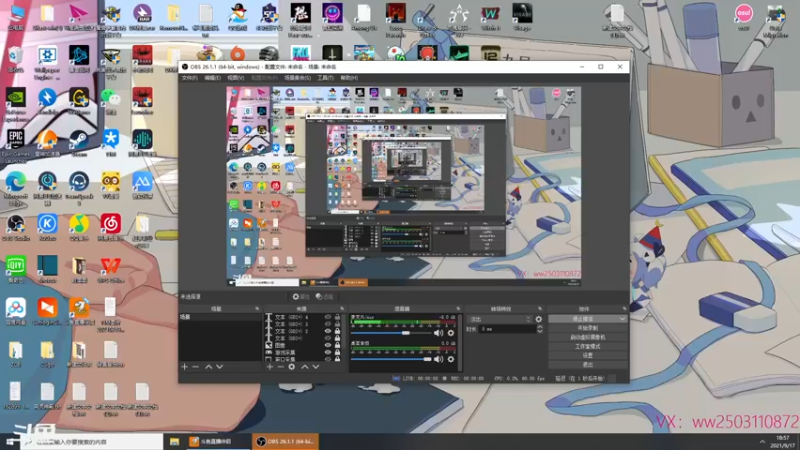Image resolution: width=800 pixels, height=450 pixels.
Task: Open the 帮助(H) menu
Action: [349, 78]
